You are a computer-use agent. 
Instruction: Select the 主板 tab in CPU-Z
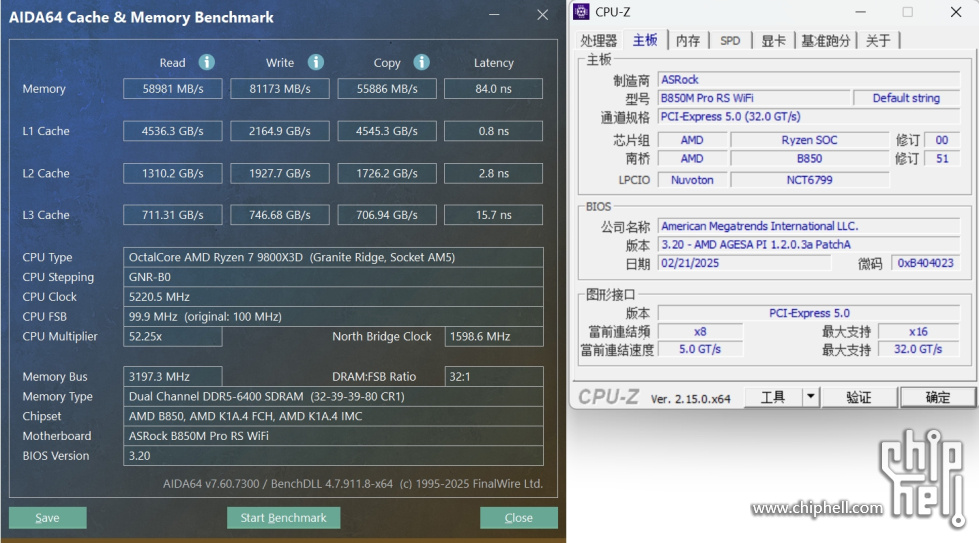click(645, 40)
